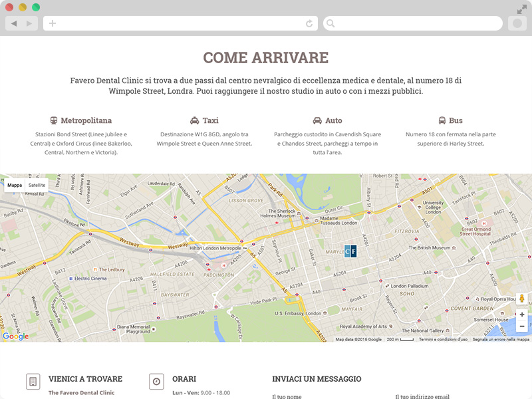The image size is (532, 399).
Task: Click the Il tuo nome field label
Action: coord(287,396)
